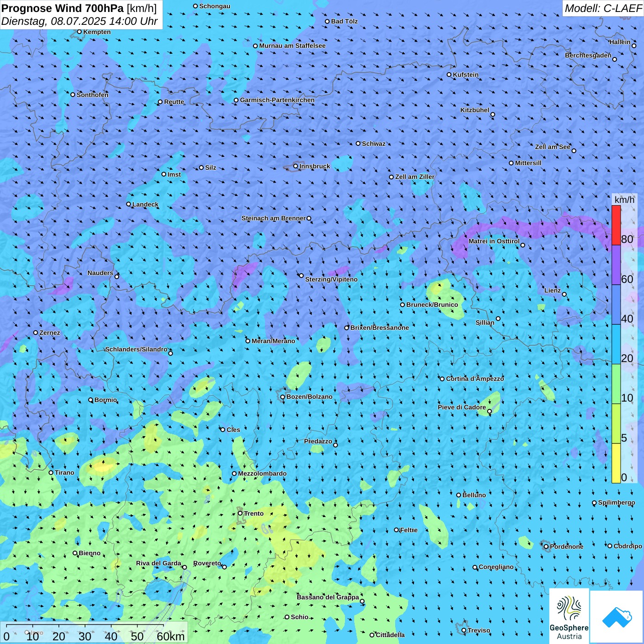Click the 'Bienno' label
Viewport: 644px width, 644px height.
coord(90,553)
